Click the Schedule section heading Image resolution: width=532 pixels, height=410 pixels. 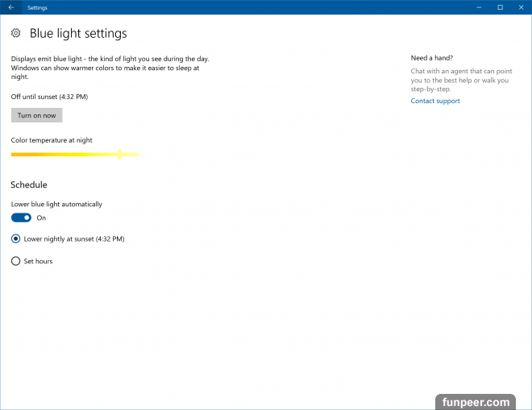click(29, 184)
